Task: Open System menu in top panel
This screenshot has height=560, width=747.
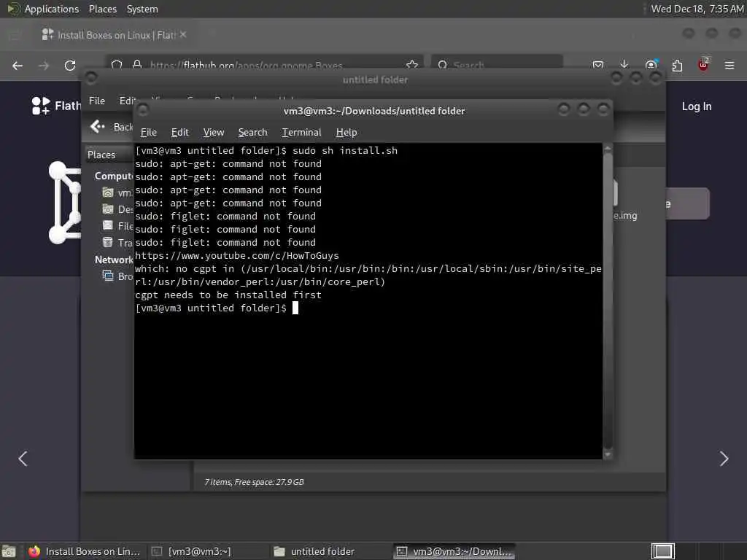Action: coord(142,9)
